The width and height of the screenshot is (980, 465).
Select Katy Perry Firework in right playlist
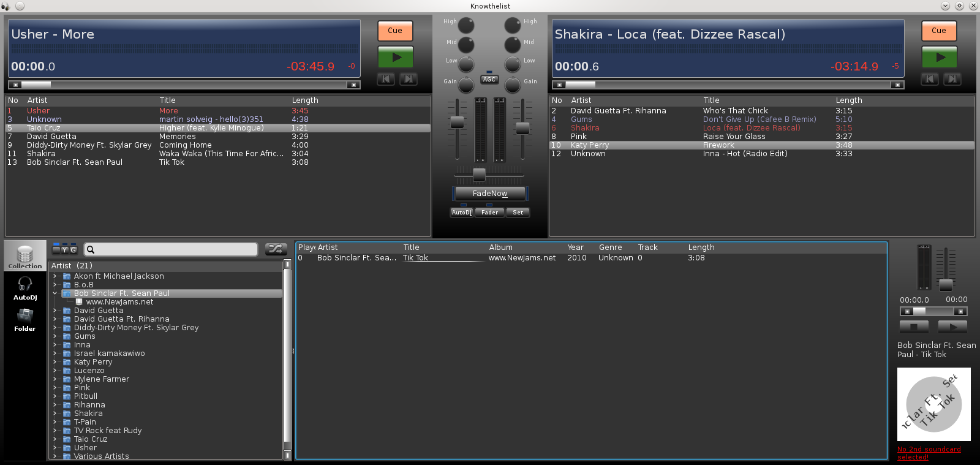coord(762,145)
